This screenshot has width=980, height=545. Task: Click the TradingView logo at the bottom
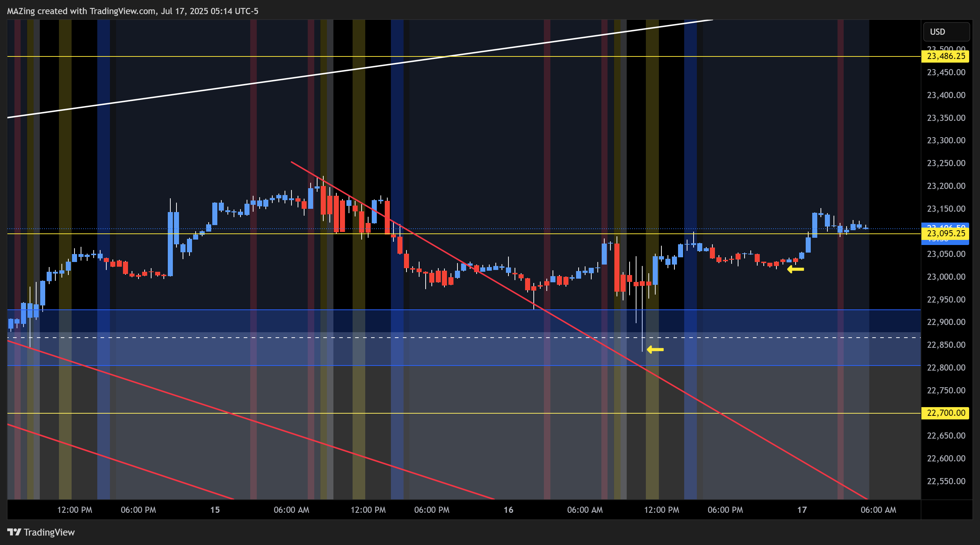(x=41, y=532)
